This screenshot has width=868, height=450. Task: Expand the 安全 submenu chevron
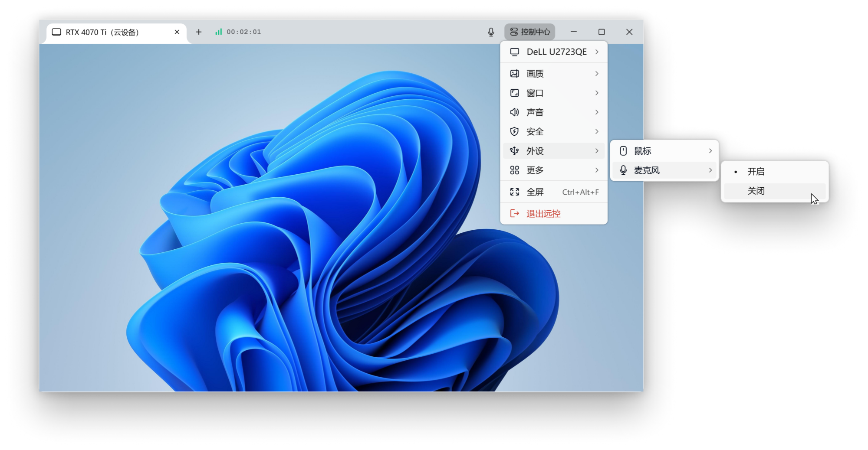(x=597, y=132)
